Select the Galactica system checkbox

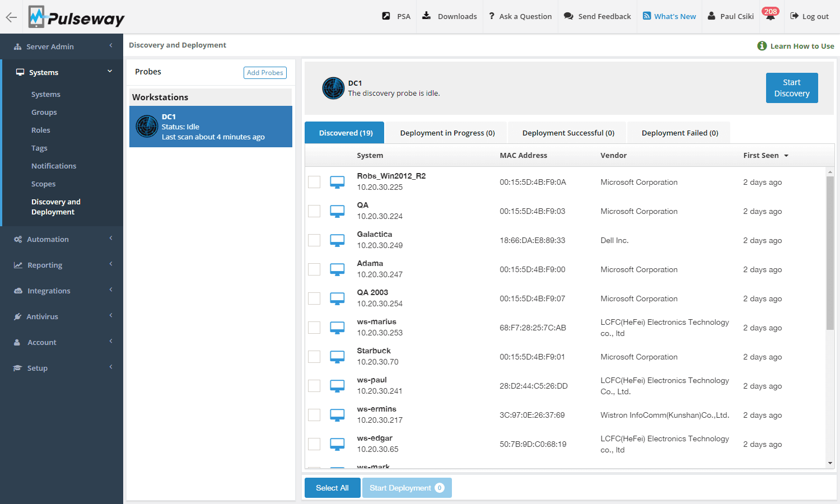click(x=314, y=240)
